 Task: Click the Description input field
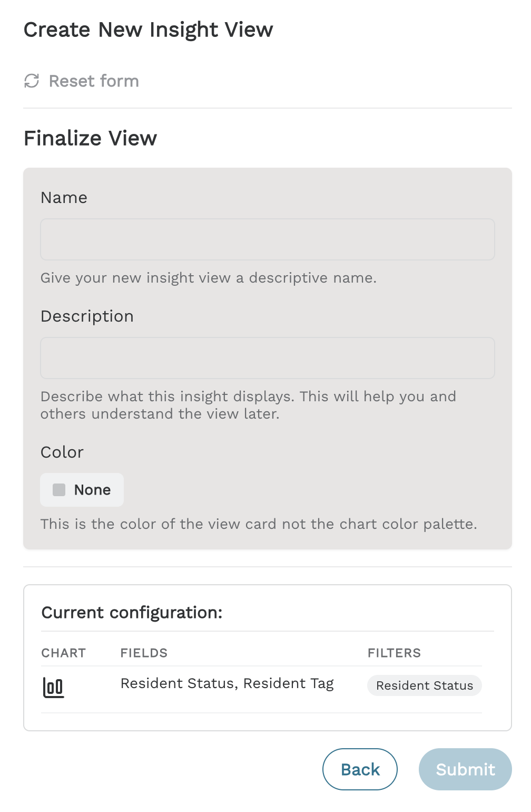268,358
